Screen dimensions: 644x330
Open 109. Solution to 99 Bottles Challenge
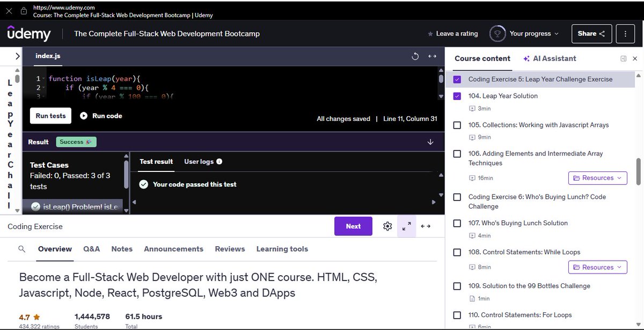[529, 286]
